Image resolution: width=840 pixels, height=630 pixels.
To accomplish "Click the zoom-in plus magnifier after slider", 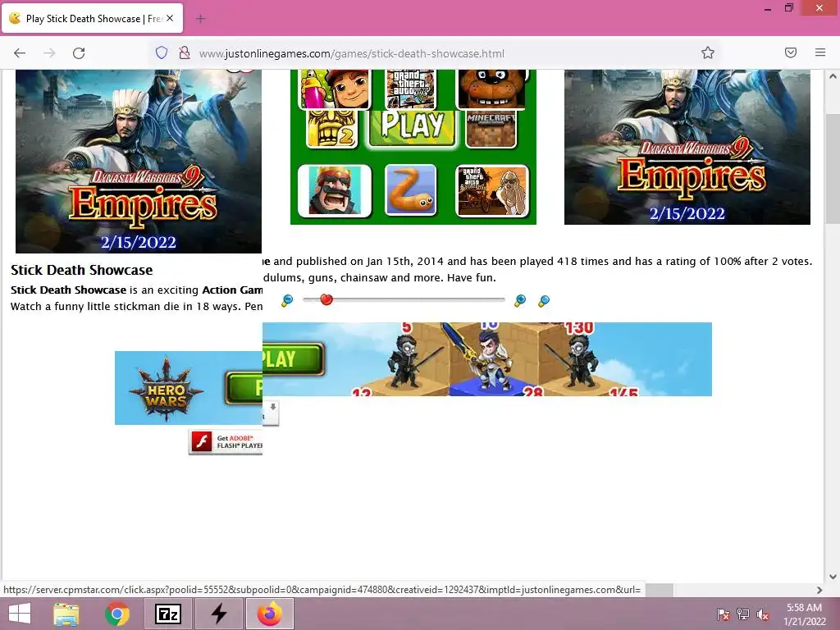I will [x=519, y=300].
